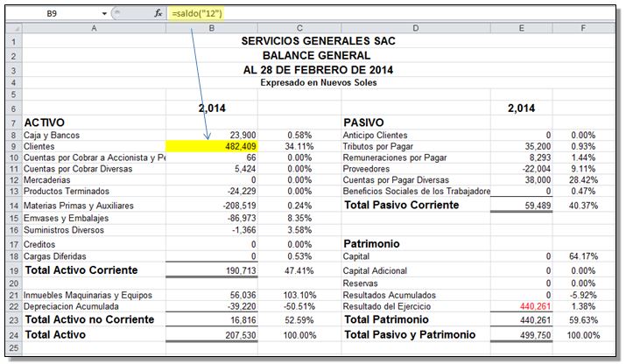
Task: Click the formula bar containing =saldo("12")
Action: [390, 14]
